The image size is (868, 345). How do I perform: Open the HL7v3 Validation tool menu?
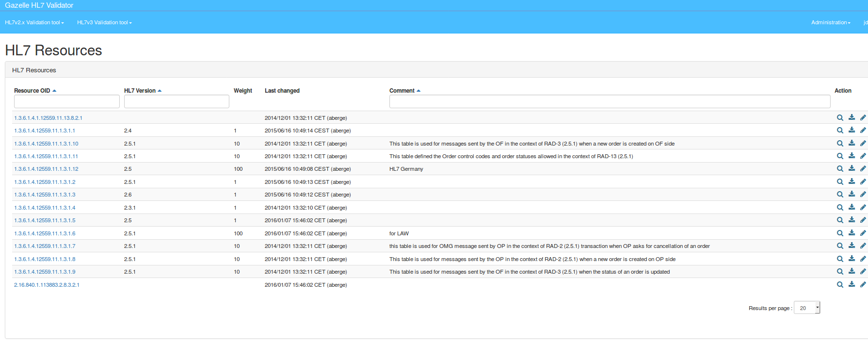pos(104,22)
